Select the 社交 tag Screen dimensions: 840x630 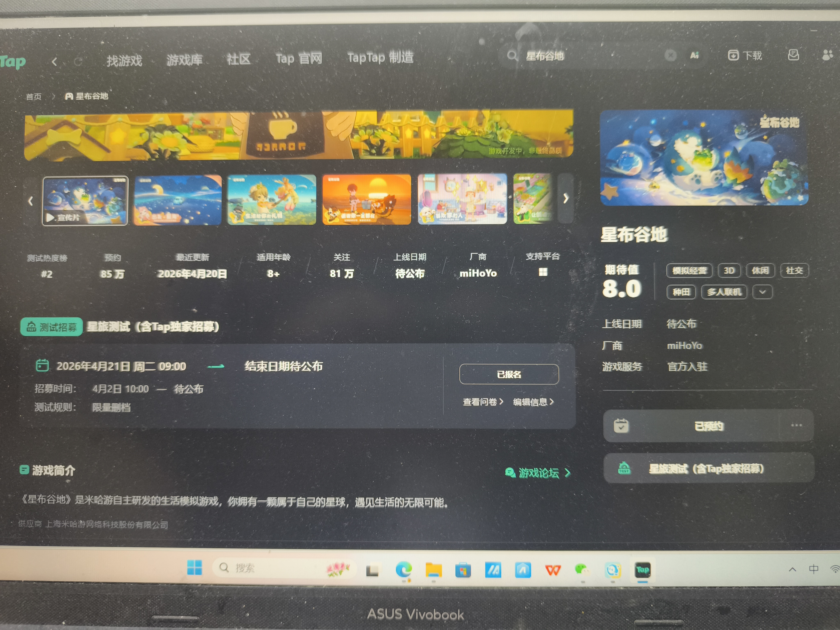[794, 270]
